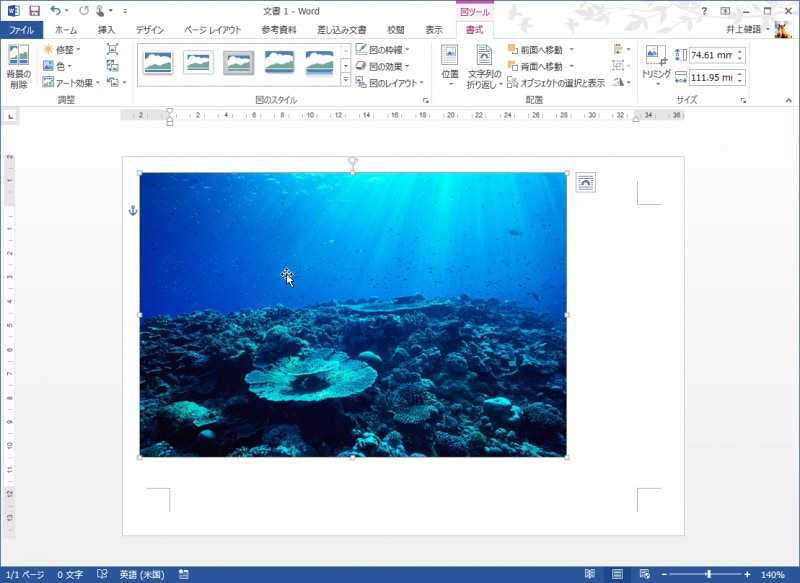
Task: Switch to read mode view in status bar
Action: (590, 575)
